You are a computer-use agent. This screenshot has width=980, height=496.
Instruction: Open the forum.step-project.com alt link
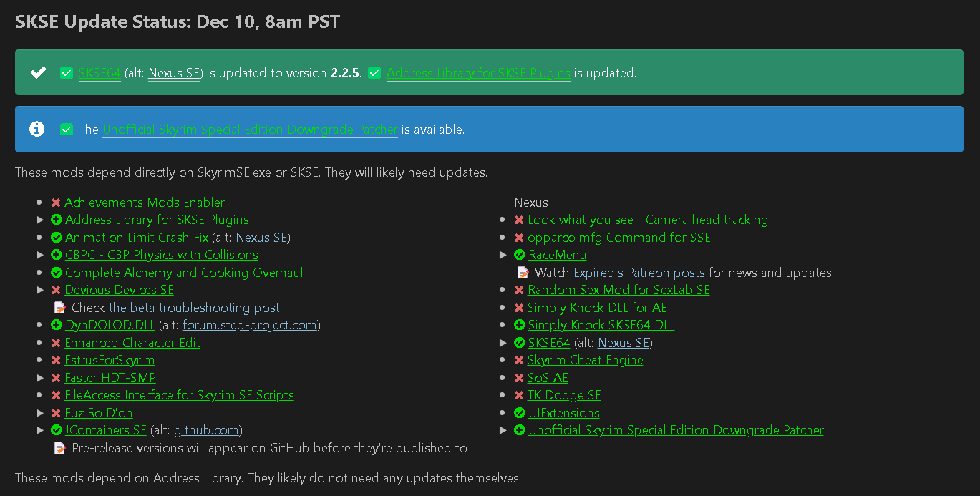[x=249, y=325]
